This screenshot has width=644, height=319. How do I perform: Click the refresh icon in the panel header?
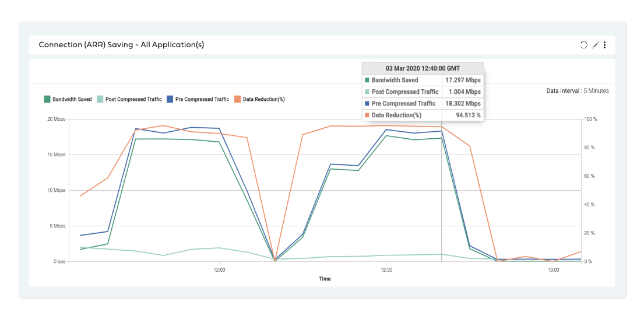[583, 45]
